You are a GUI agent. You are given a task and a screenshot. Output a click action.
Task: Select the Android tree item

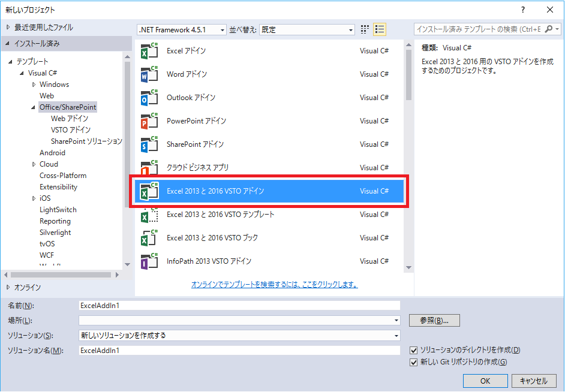(x=53, y=153)
